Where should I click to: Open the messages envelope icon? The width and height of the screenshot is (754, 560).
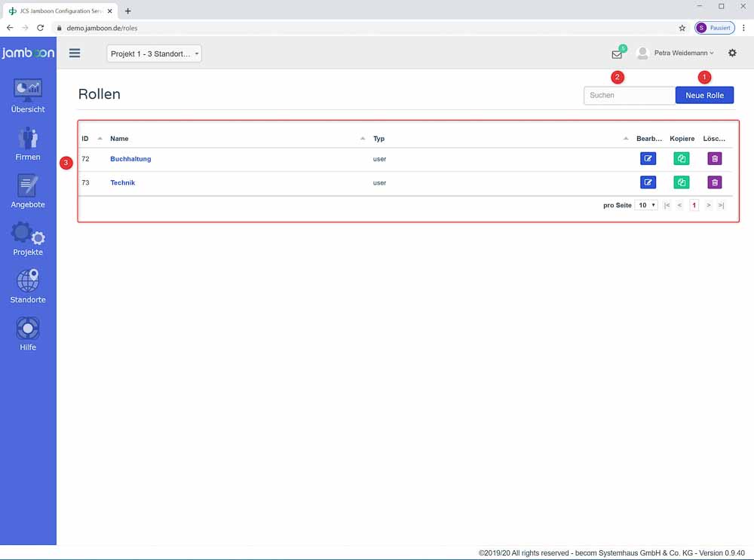tap(617, 54)
